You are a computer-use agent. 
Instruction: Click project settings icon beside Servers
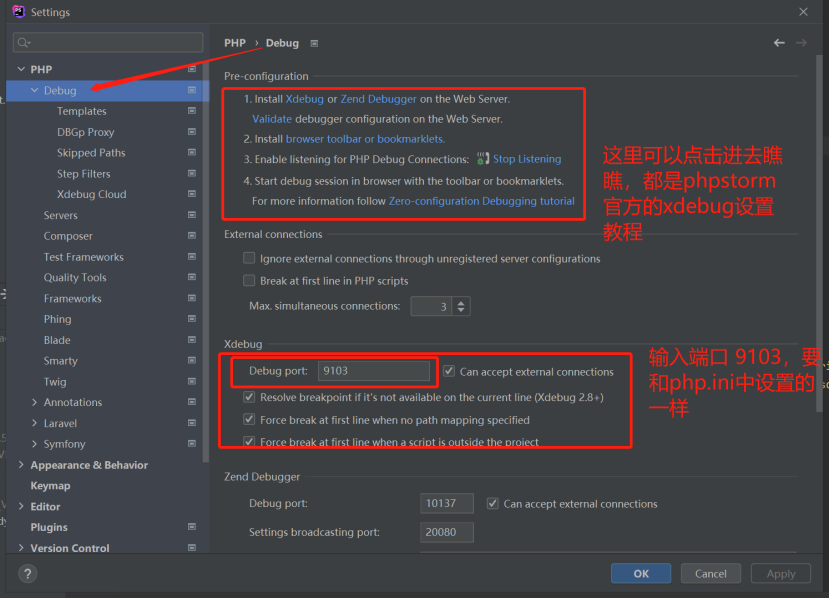click(x=192, y=215)
